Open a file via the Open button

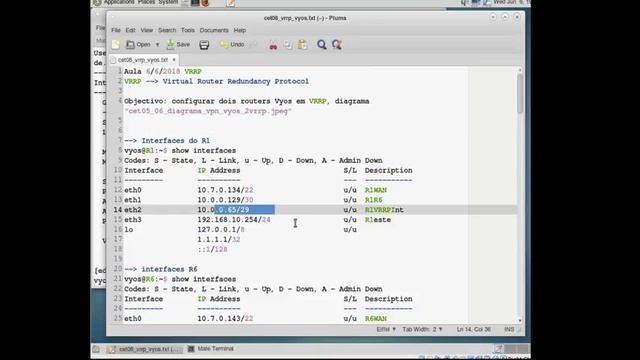[x=138, y=44]
